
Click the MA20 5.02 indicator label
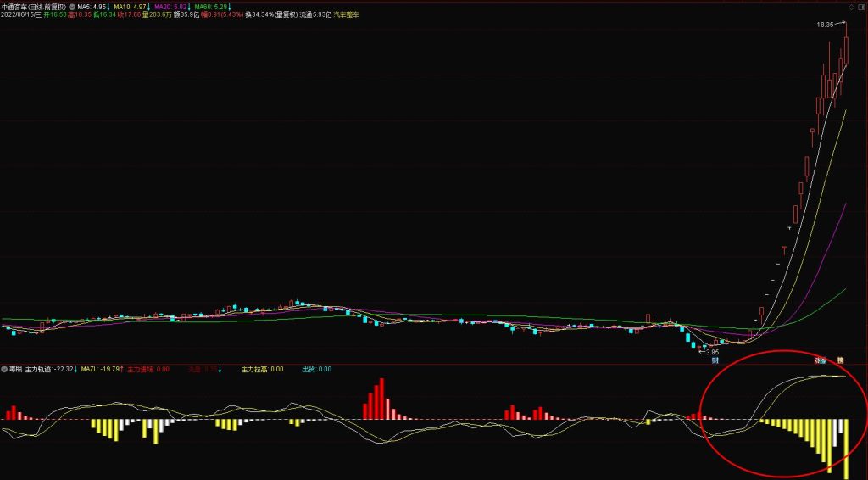pos(172,7)
